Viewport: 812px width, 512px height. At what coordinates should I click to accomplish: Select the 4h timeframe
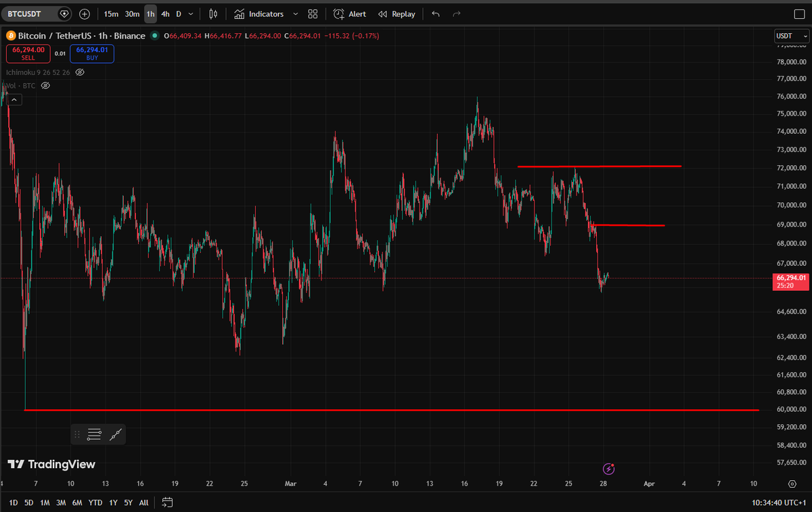pos(165,14)
